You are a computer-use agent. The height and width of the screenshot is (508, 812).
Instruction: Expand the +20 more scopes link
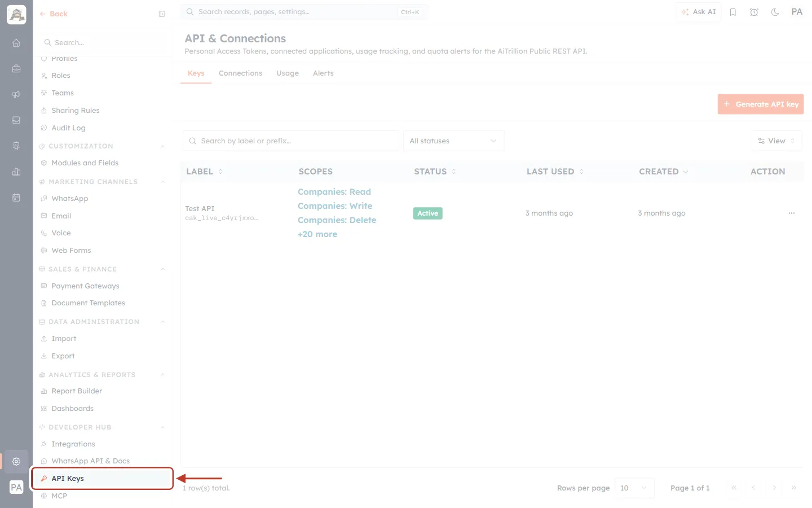click(317, 234)
